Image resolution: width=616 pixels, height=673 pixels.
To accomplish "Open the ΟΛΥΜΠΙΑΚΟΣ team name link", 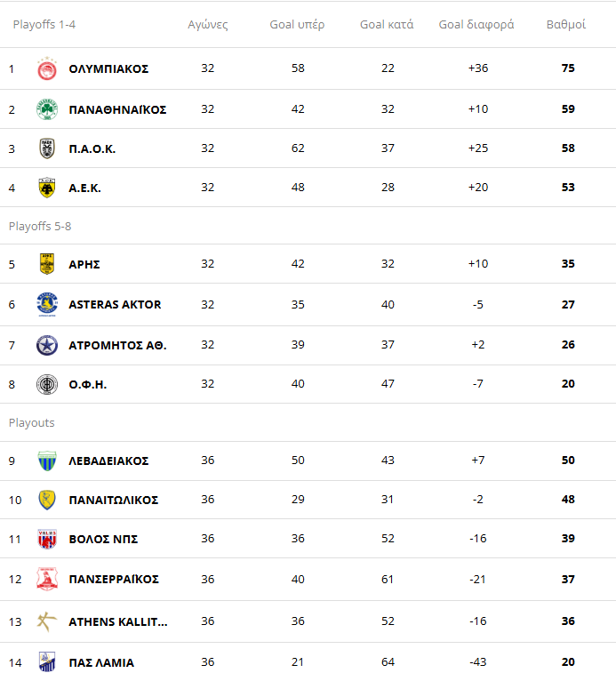I will click(108, 68).
